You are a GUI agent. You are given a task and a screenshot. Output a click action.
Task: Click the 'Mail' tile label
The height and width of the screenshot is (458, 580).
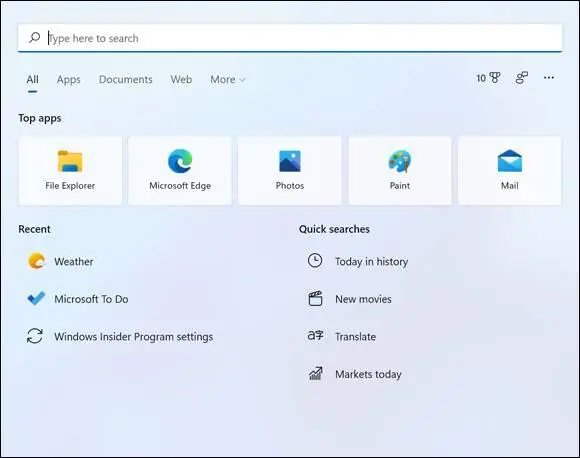509,186
